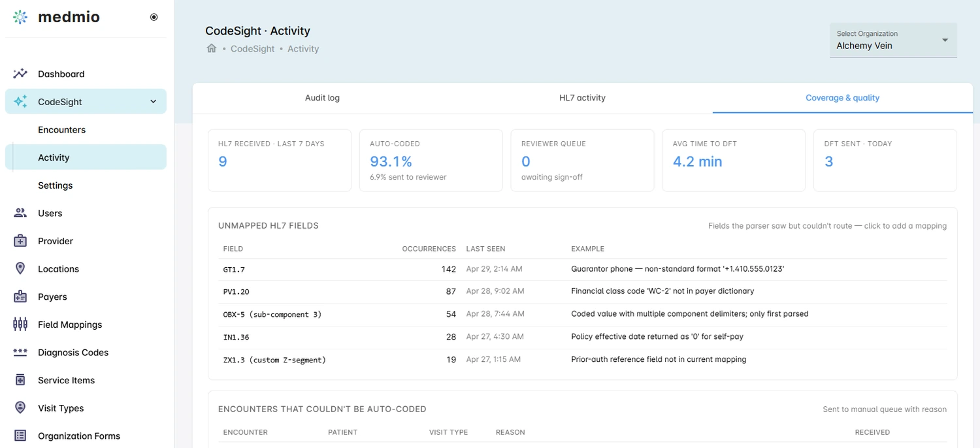This screenshot has height=448, width=980.
Task: Collapse the CodeSight menu chevron
Action: [x=154, y=102]
